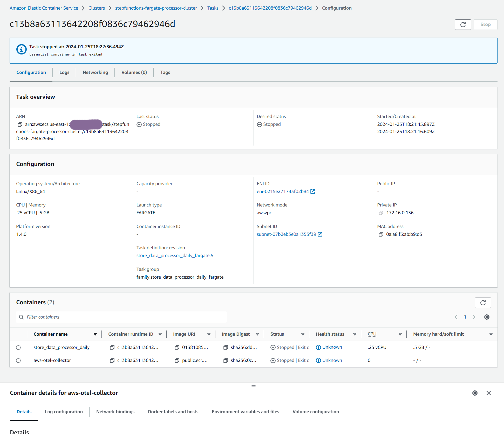Copy the MAC address value

(x=381, y=235)
